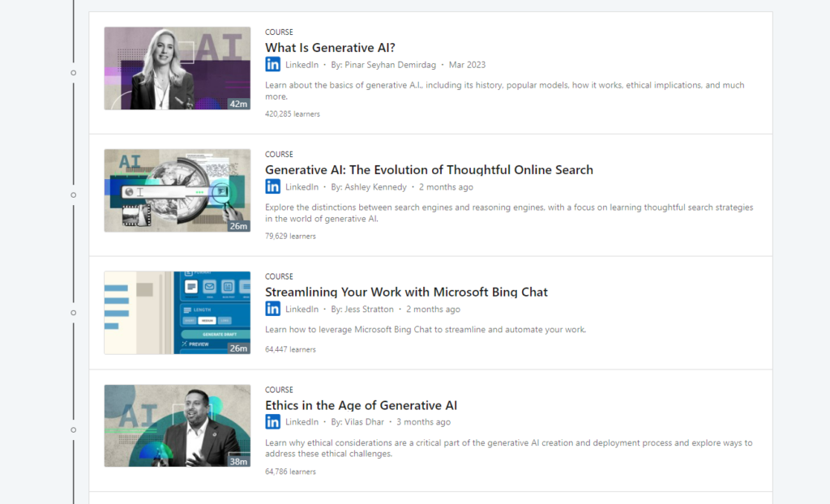Open Generative AI: Evolution of Thoughtful Online Search
Image resolution: width=830 pixels, height=504 pixels.
coord(429,170)
